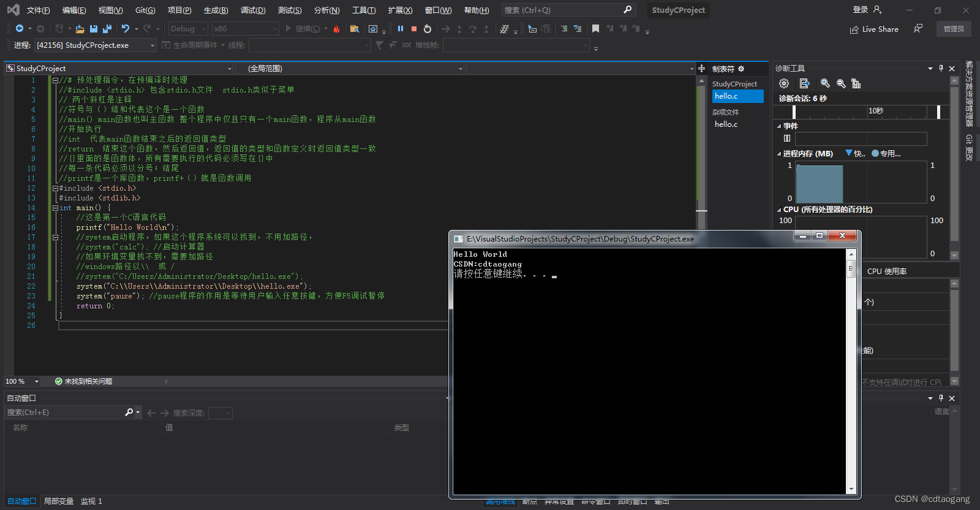Click the tab settings gear beside 制表符

(741, 69)
